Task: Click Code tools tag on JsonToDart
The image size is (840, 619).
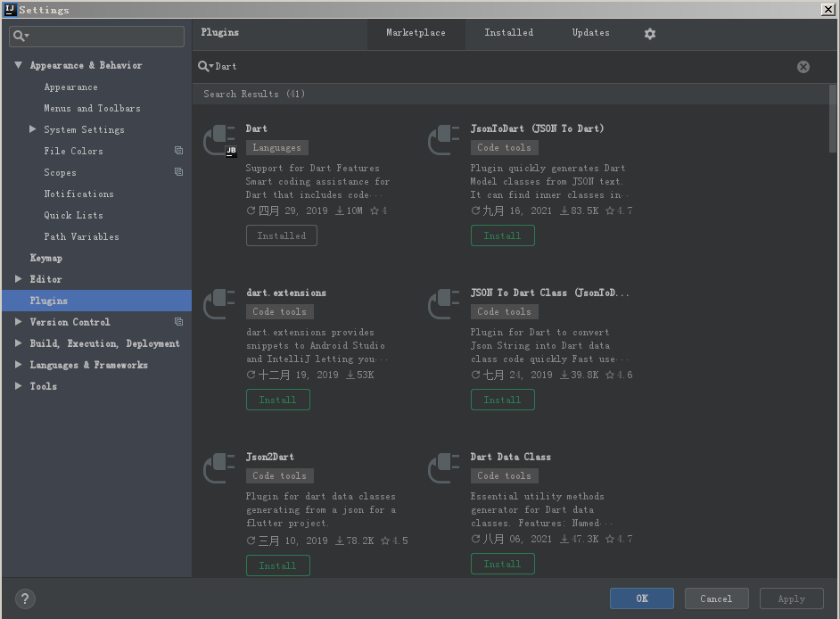Action: click(x=504, y=147)
